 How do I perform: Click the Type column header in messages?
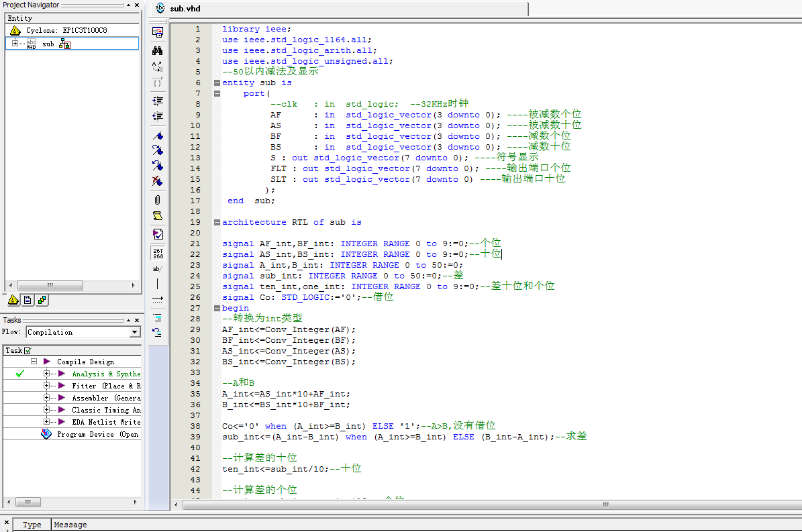coord(32,525)
